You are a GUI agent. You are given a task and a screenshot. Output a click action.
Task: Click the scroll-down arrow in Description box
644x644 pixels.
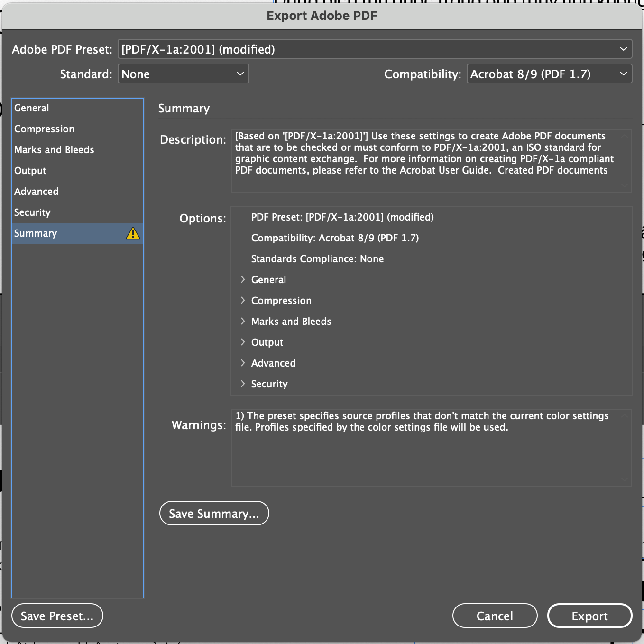pyautogui.click(x=625, y=186)
